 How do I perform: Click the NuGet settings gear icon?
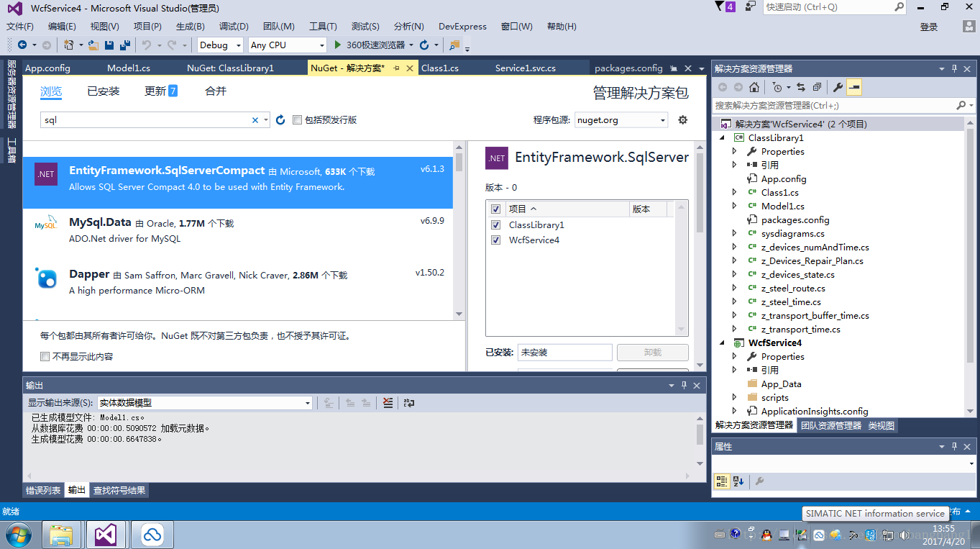683,120
